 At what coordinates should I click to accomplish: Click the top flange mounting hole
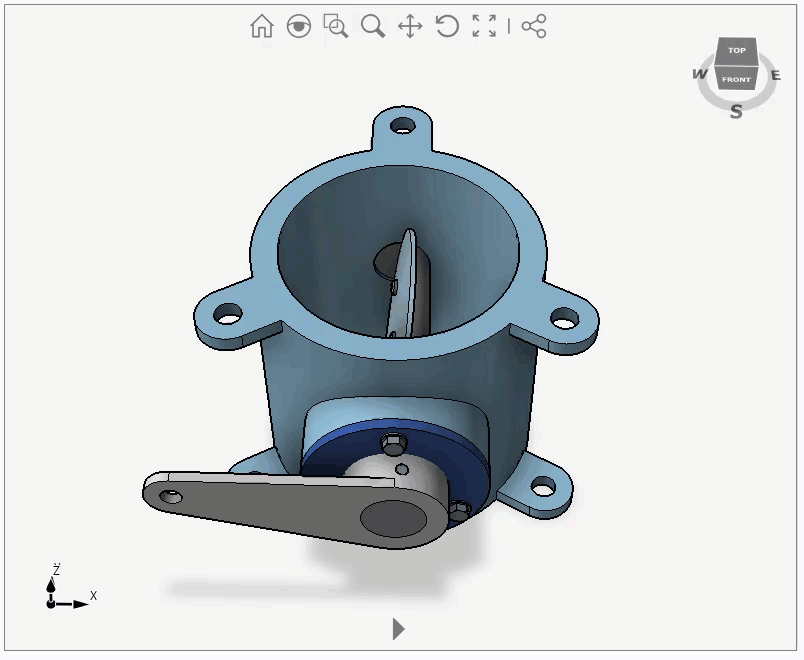click(x=403, y=127)
